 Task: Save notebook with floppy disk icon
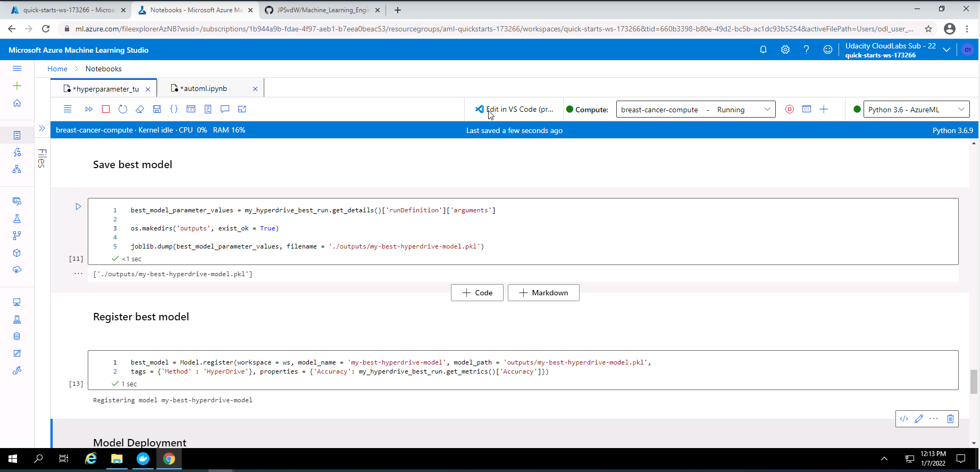pos(157,109)
